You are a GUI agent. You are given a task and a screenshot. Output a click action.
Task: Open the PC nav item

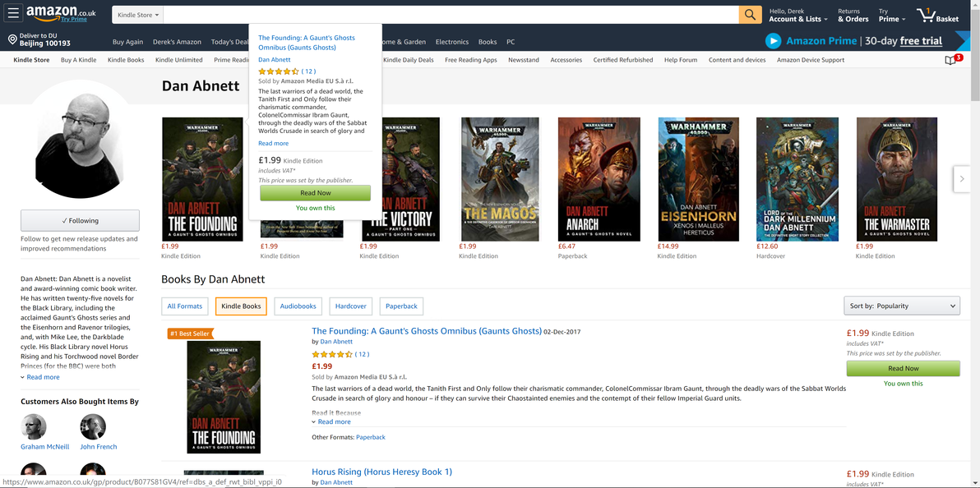pyautogui.click(x=511, y=42)
